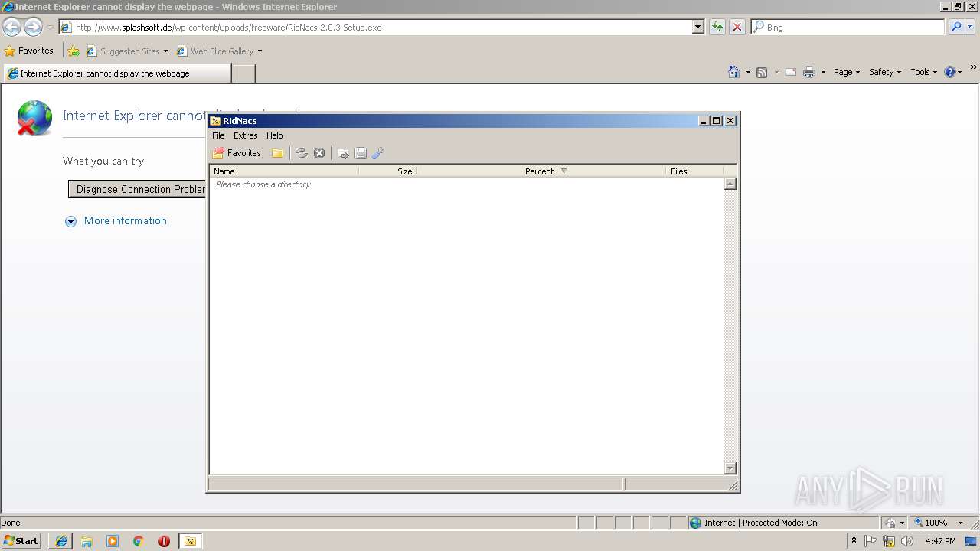Expand the address bar dropdown

[x=697, y=27]
